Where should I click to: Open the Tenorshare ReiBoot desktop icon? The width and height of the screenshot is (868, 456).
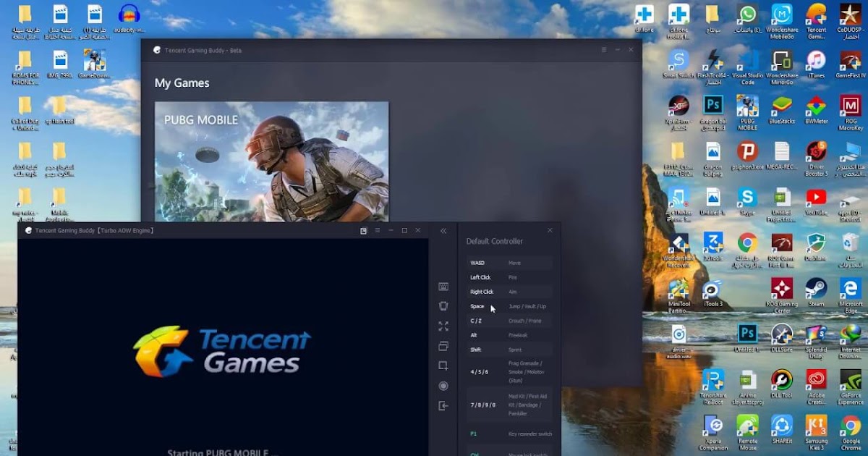(x=713, y=387)
